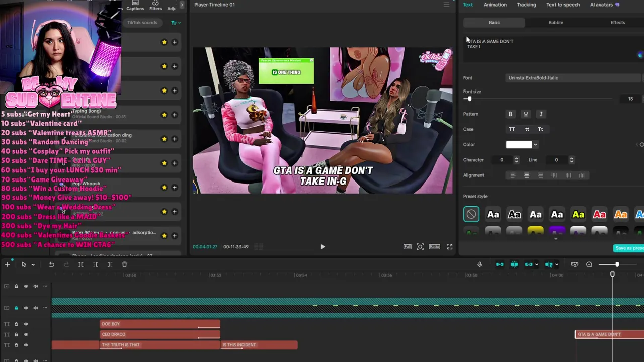Expand the select tool mode chevron

pos(33,265)
